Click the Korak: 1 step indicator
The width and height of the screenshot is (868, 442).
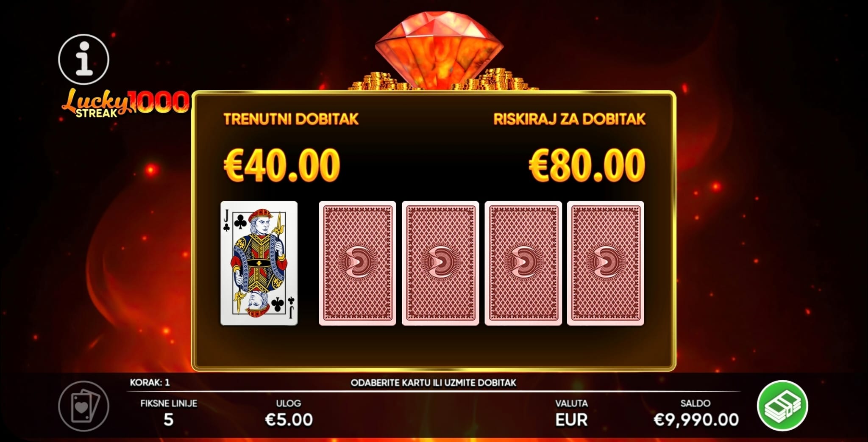click(150, 383)
